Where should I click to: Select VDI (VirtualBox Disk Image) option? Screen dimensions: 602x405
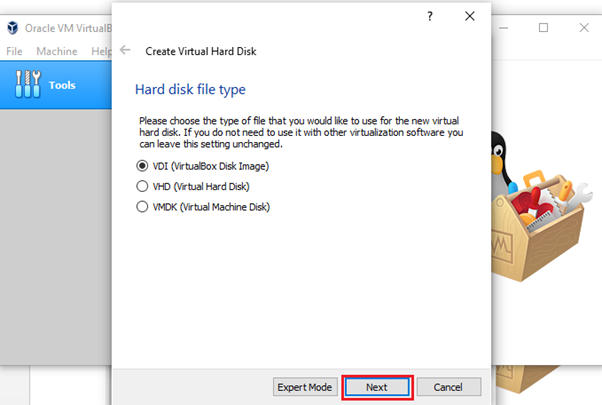point(141,166)
